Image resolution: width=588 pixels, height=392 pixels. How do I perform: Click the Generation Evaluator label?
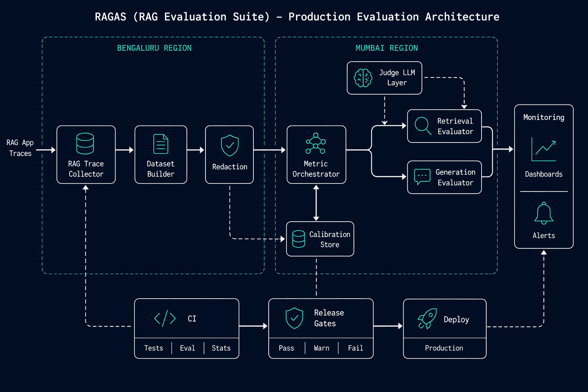455,178
